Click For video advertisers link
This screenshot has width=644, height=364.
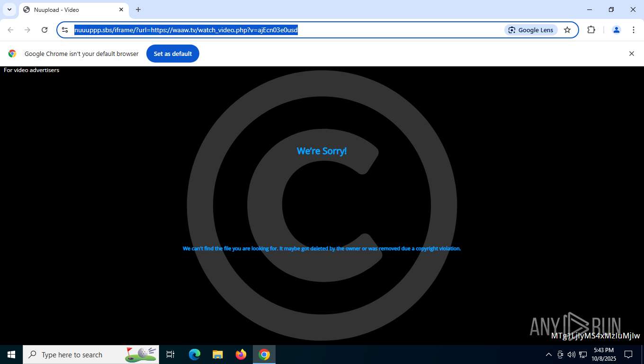click(x=32, y=70)
